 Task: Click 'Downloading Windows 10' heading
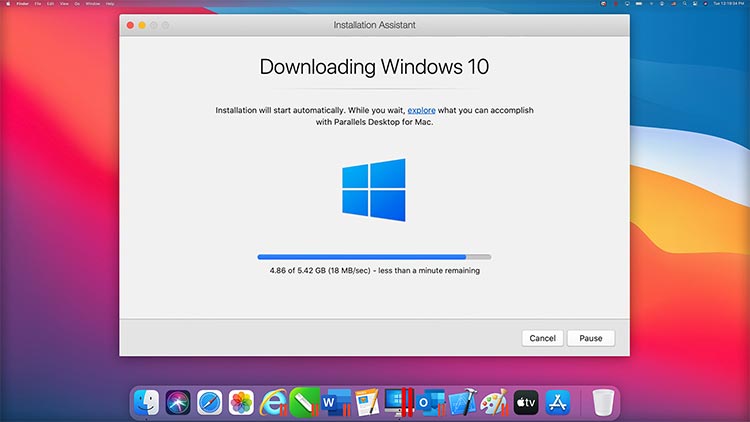[x=374, y=67]
